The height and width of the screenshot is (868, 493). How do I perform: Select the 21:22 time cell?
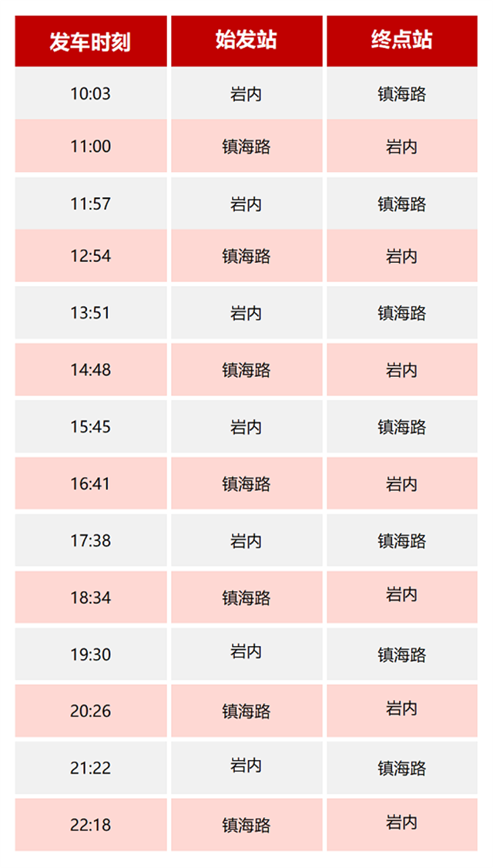point(90,768)
